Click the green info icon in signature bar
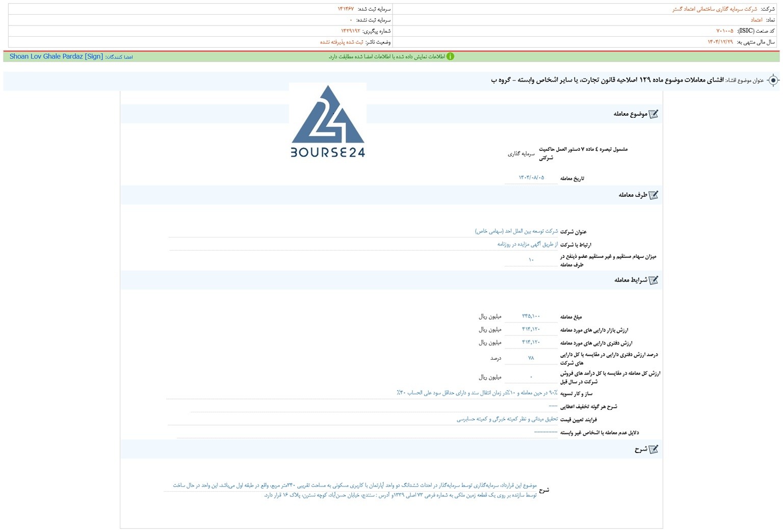This screenshot has width=783, height=532. click(x=450, y=57)
